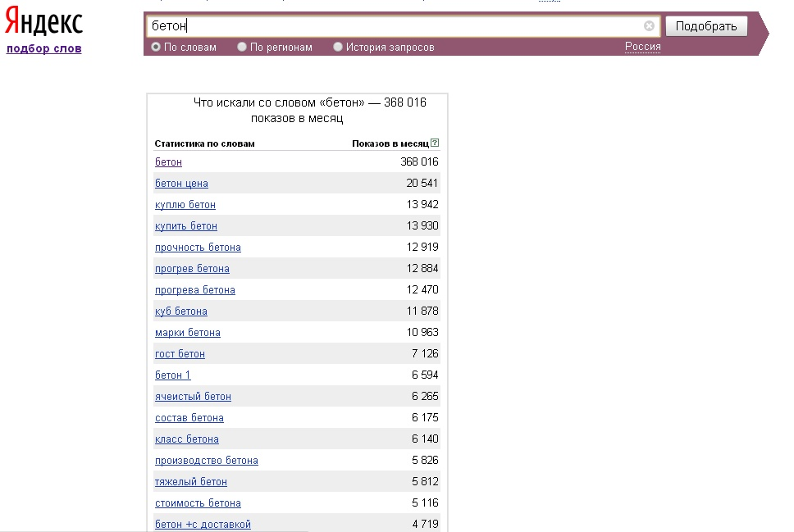Screen dimensions: 794x532
Task: Open the подбор слов link
Action: click(44, 48)
